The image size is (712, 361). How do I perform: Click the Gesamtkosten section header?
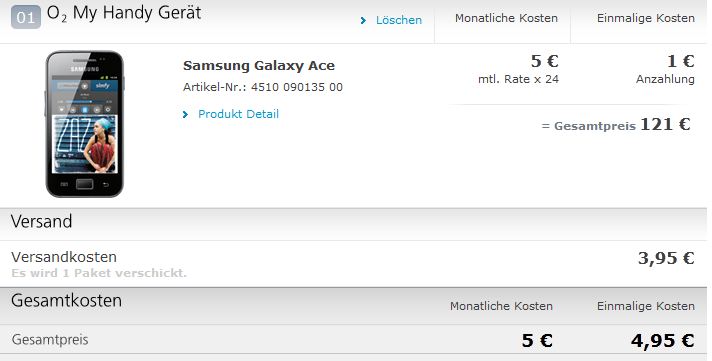[66, 301]
